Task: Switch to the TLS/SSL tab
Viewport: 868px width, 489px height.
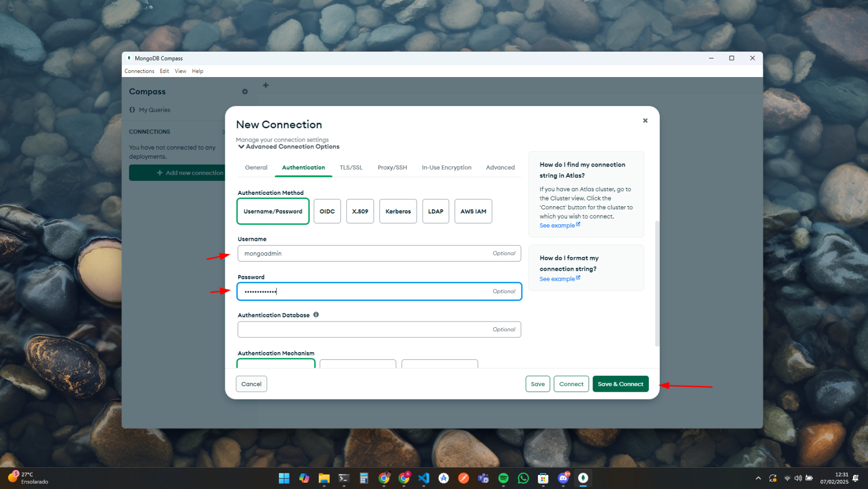Action: click(351, 167)
